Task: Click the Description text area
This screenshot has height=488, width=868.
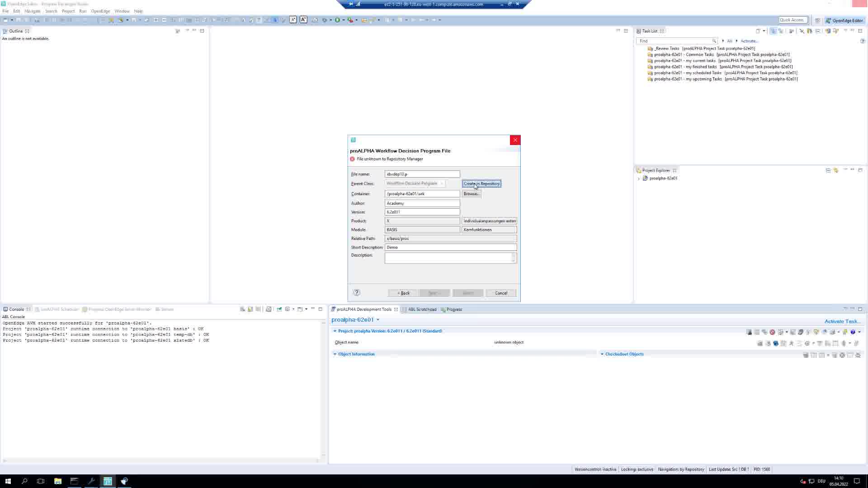Action: click(451, 258)
